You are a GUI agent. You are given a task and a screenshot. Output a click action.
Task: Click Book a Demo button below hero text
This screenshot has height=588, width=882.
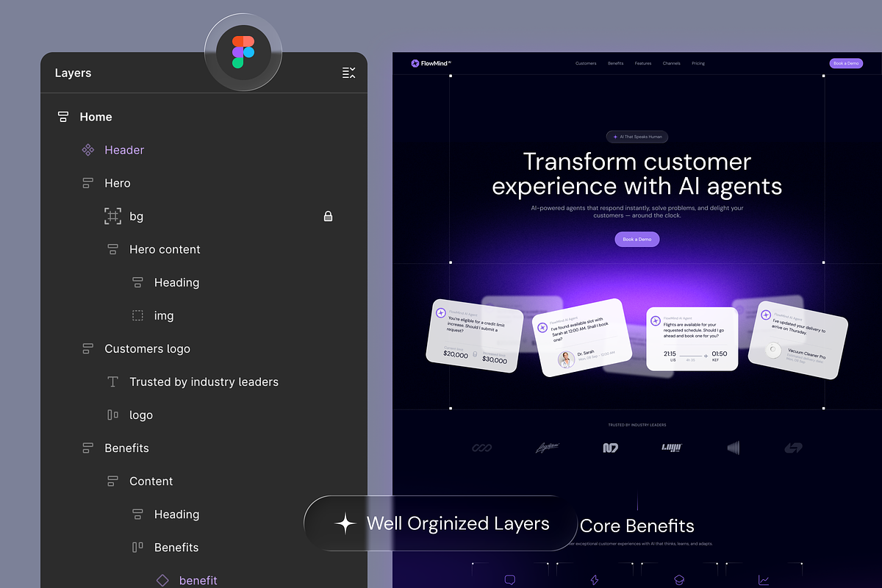click(637, 240)
